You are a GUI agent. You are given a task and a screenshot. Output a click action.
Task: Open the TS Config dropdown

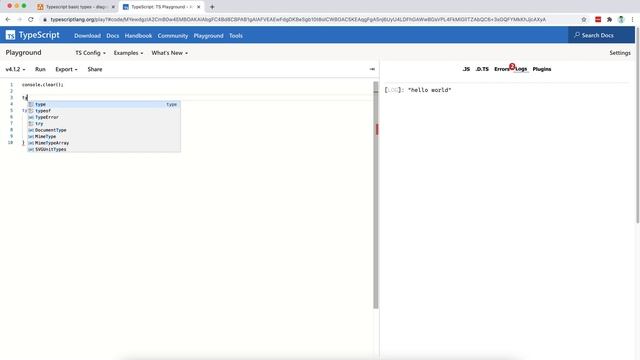click(90, 53)
